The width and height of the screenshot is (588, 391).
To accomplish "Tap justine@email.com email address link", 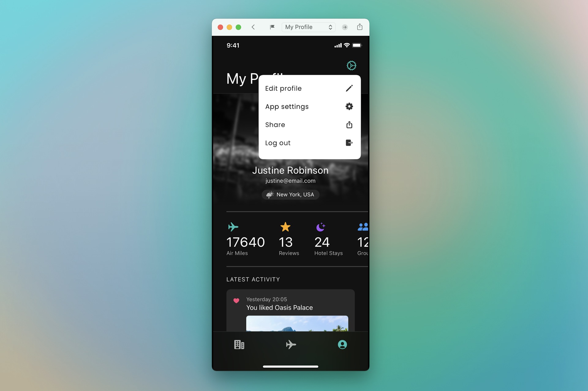I will tap(290, 180).
